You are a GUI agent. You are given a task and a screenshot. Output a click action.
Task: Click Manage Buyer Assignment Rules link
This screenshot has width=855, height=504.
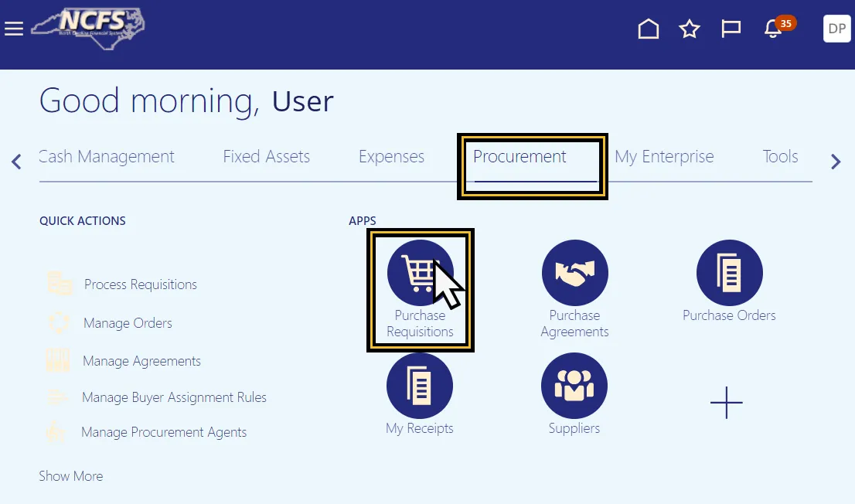174,397
